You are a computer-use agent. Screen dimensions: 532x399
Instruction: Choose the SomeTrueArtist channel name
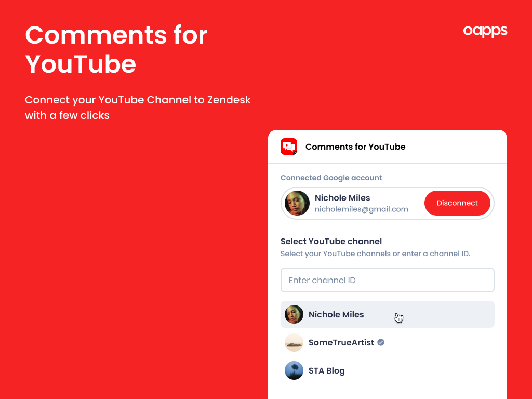(x=341, y=342)
